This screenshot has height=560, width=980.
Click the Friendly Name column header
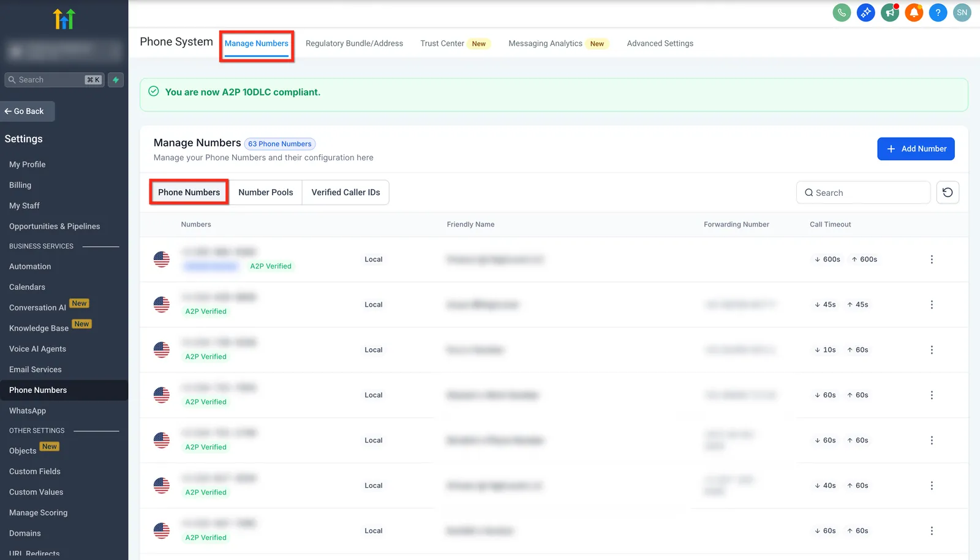pyautogui.click(x=470, y=225)
